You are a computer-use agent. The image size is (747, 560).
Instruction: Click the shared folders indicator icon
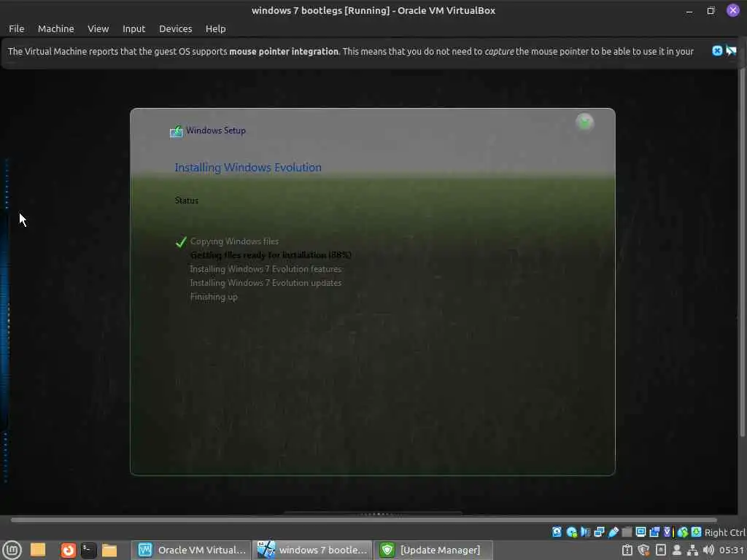[x=627, y=532]
